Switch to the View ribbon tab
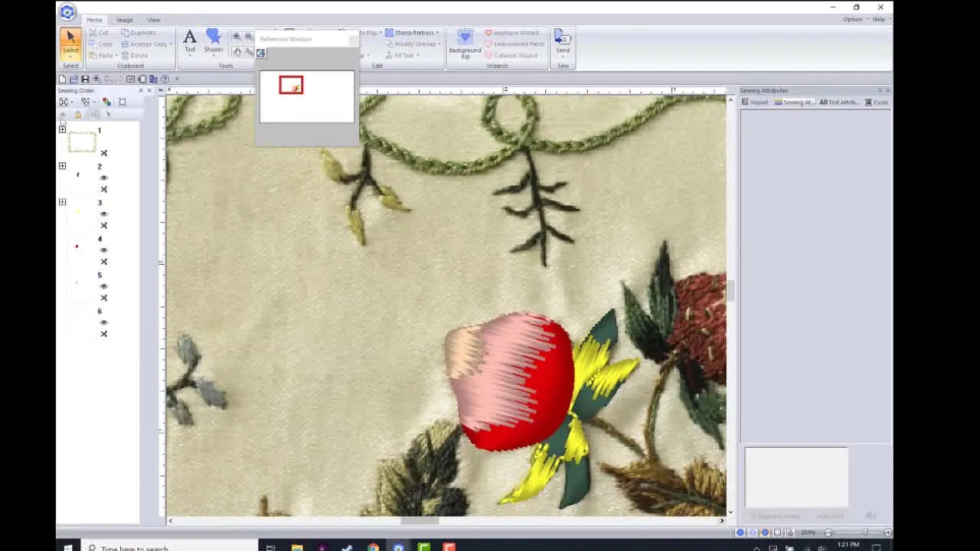This screenshot has width=980, height=551. click(x=153, y=19)
